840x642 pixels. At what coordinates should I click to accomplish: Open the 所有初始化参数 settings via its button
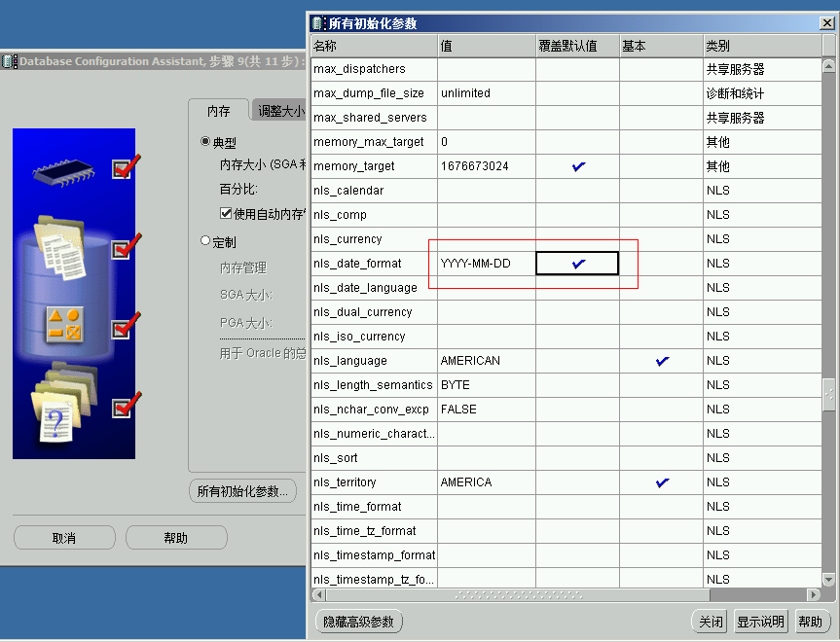(241, 490)
